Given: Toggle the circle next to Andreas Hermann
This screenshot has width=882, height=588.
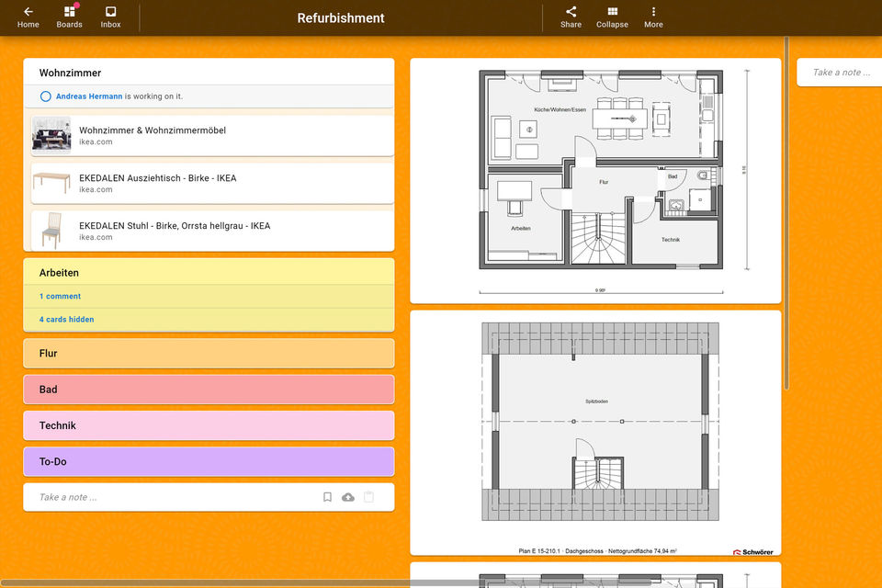Looking at the screenshot, I should 46,96.
